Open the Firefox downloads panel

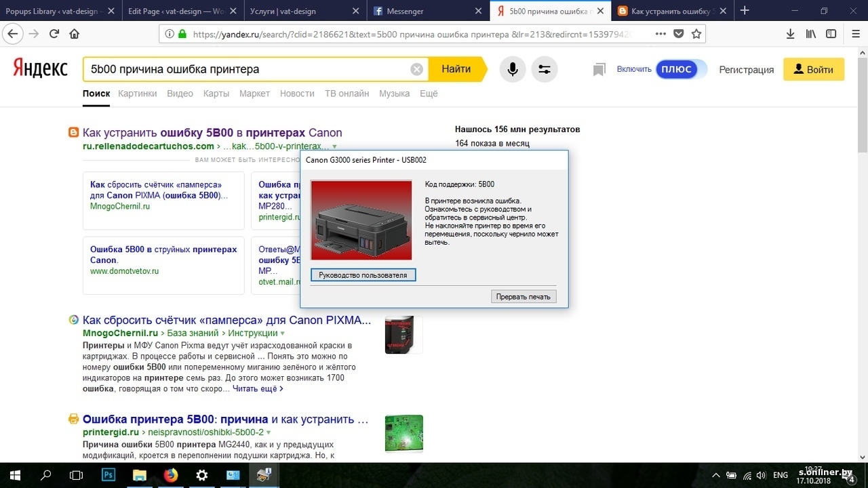[x=790, y=34]
